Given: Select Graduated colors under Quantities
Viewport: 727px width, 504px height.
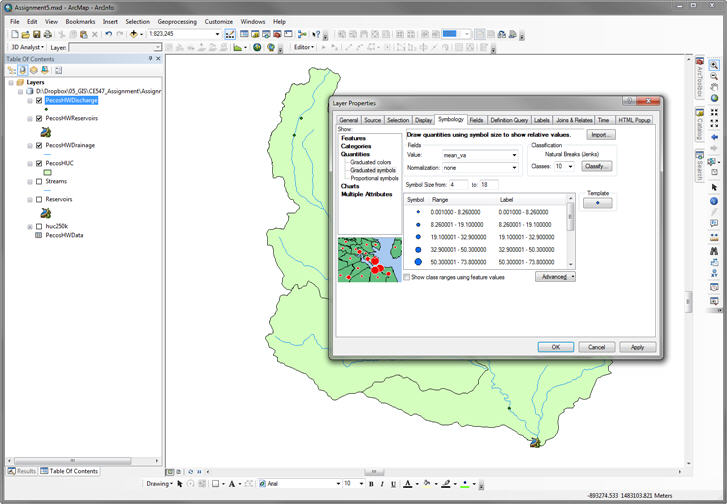Looking at the screenshot, I should (x=370, y=162).
